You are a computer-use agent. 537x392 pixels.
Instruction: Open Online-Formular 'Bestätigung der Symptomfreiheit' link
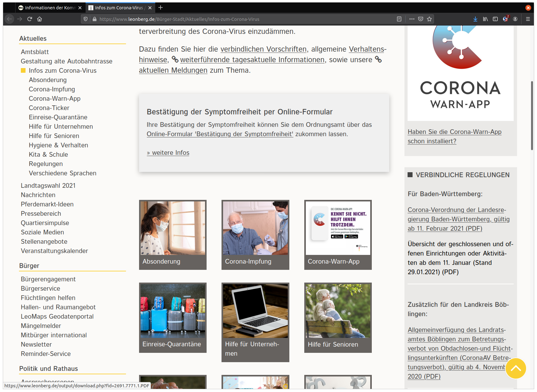tap(220, 134)
